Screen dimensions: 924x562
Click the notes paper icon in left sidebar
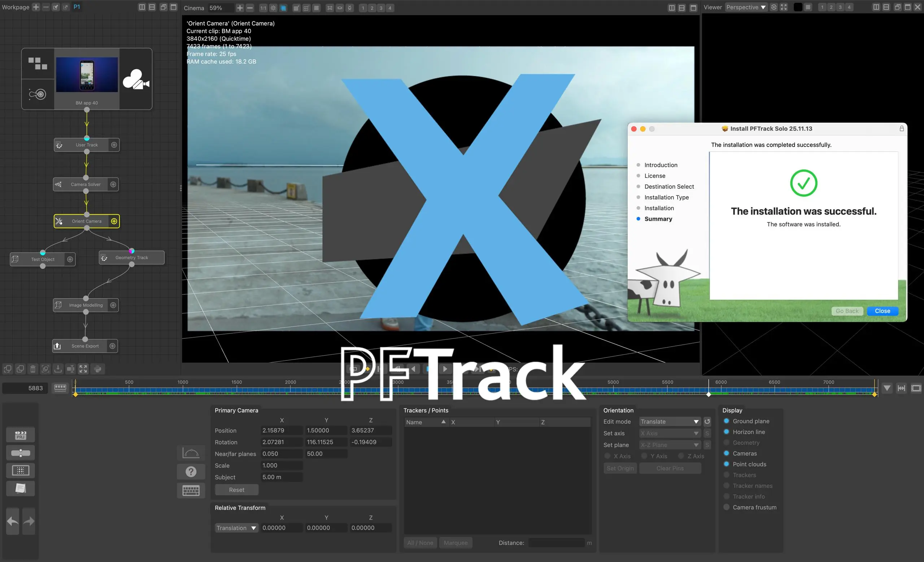[x=21, y=488]
